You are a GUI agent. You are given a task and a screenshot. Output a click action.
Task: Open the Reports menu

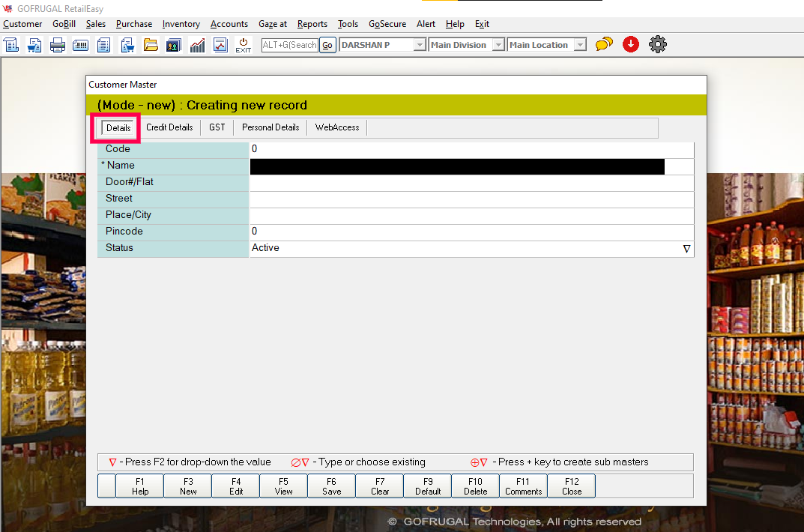(x=312, y=24)
